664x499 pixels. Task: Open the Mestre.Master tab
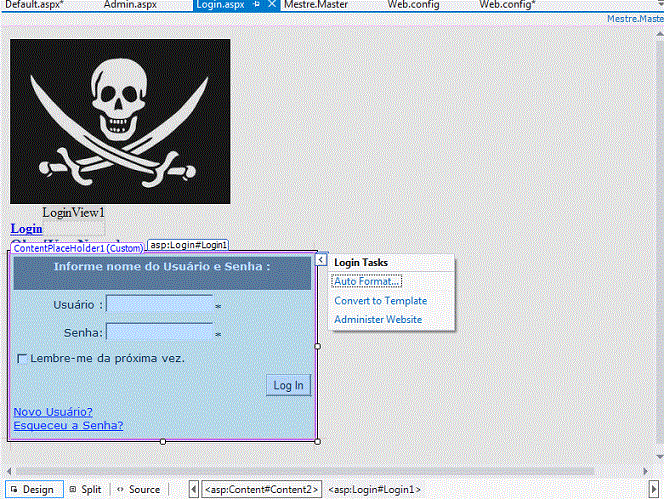[x=316, y=5]
